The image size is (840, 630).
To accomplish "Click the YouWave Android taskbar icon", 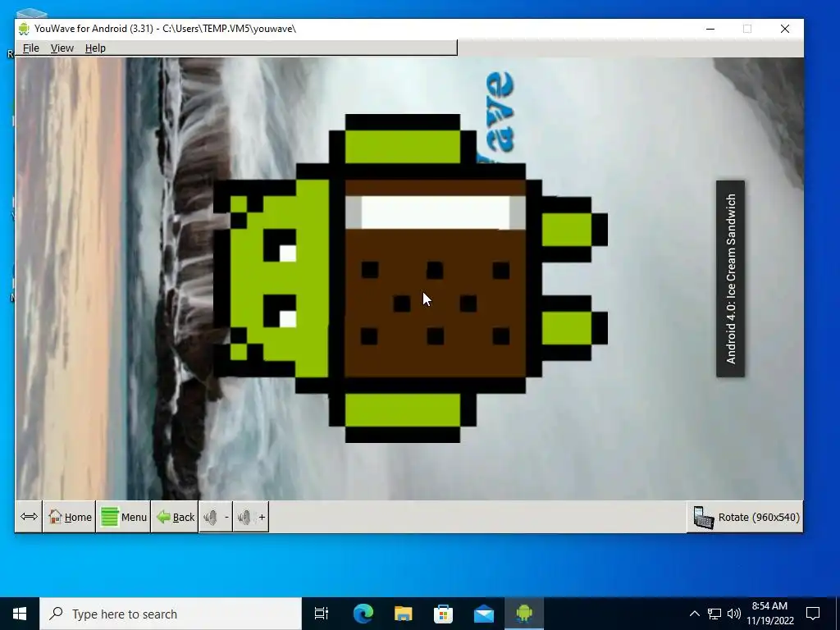I will point(524,614).
